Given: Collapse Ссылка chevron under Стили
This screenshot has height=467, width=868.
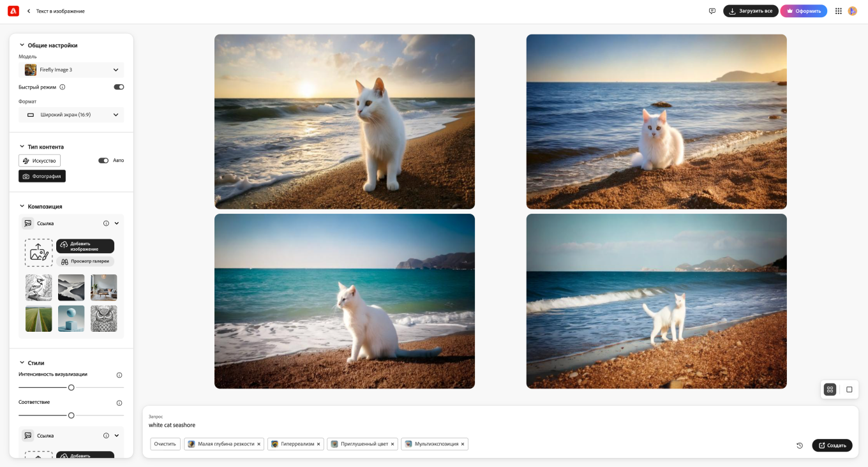Looking at the screenshot, I should pyautogui.click(x=117, y=436).
